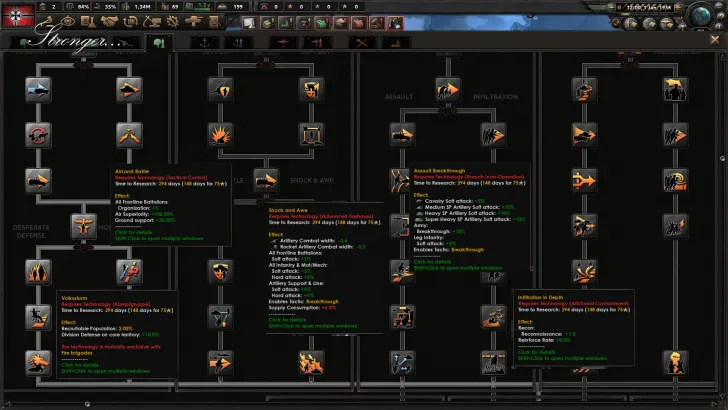Click the dark blue highlighted alert at alerts row end
The width and height of the screenshot is (728, 410).
pos(395,23)
